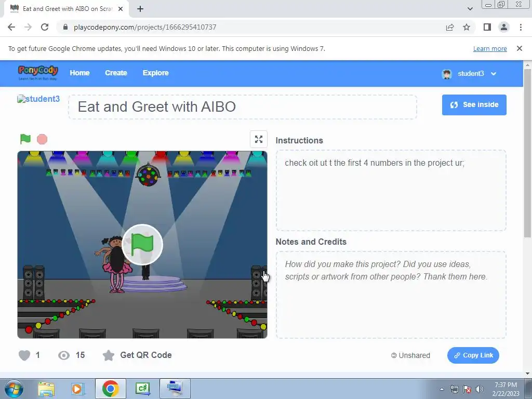The height and width of the screenshot is (399, 532).
Task: Open Windows Media Player from taskbar
Action: coord(78,389)
